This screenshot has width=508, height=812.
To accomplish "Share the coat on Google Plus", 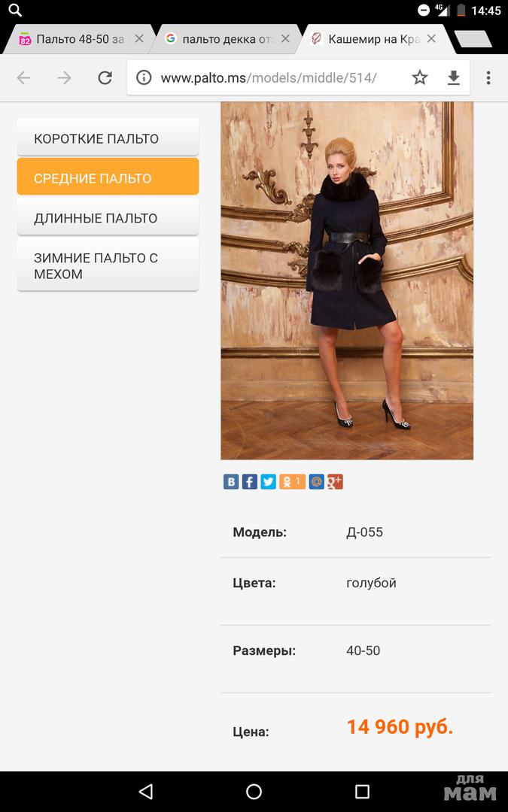I will coord(335,482).
